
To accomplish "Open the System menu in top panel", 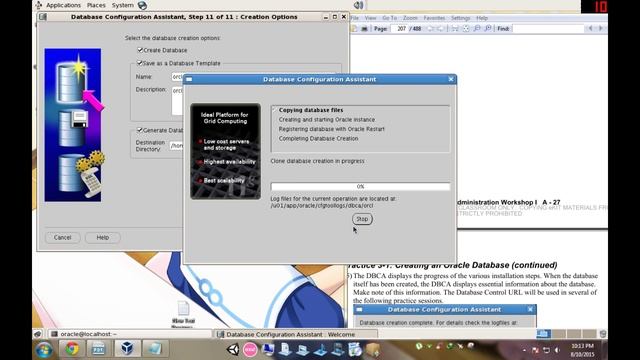I will 122,5.
